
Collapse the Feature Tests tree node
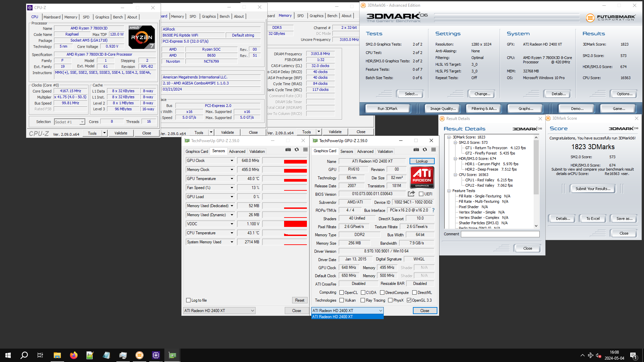[449, 191]
